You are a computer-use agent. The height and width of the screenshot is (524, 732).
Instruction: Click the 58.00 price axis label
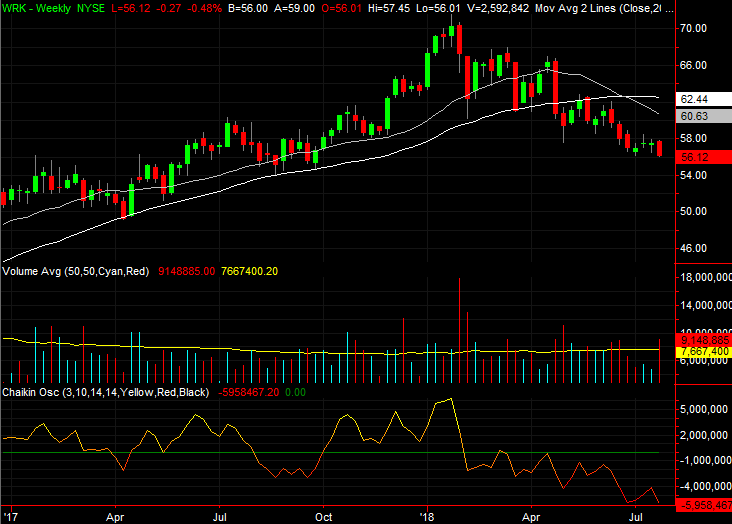(x=693, y=138)
